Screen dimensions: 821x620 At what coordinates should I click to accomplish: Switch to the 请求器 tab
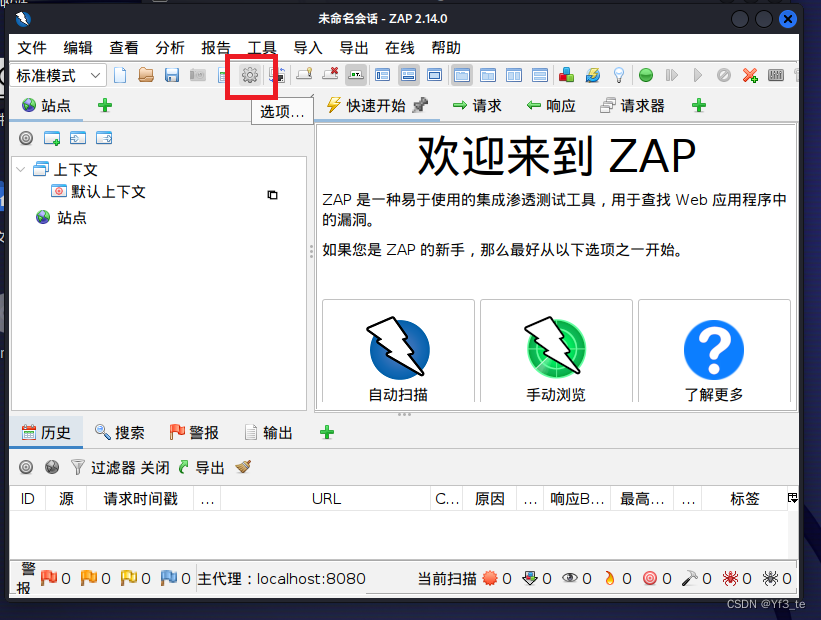(633, 106)
